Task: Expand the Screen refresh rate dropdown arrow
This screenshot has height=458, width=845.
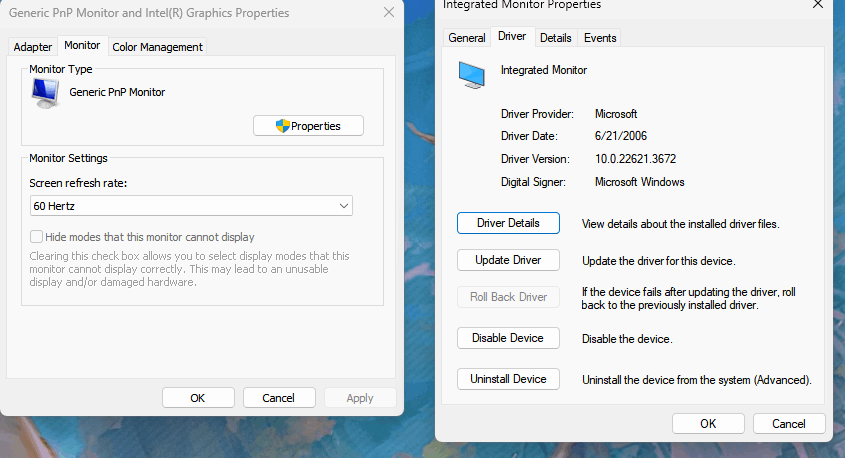Action: (344, 206)
